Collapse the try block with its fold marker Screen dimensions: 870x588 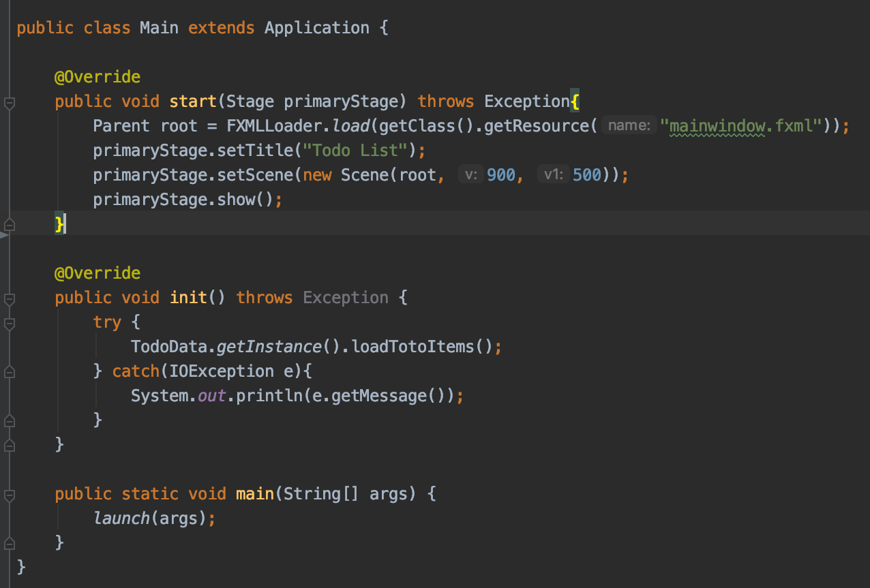coord(10,322)
